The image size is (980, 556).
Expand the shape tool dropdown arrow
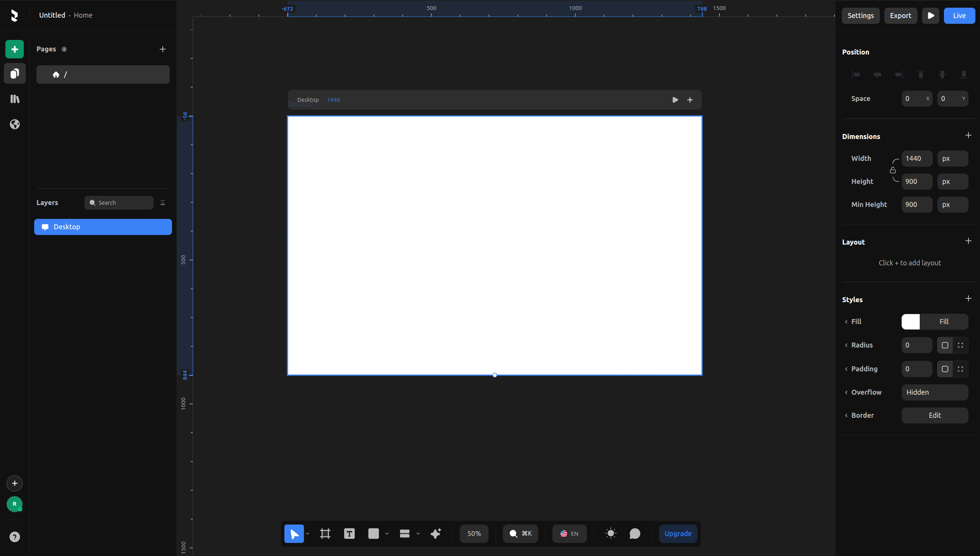pos(387,533)
